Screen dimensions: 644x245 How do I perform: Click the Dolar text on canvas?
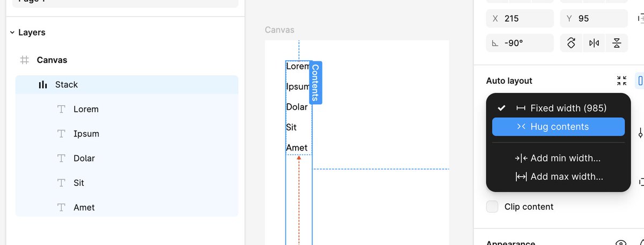[297, 107]
